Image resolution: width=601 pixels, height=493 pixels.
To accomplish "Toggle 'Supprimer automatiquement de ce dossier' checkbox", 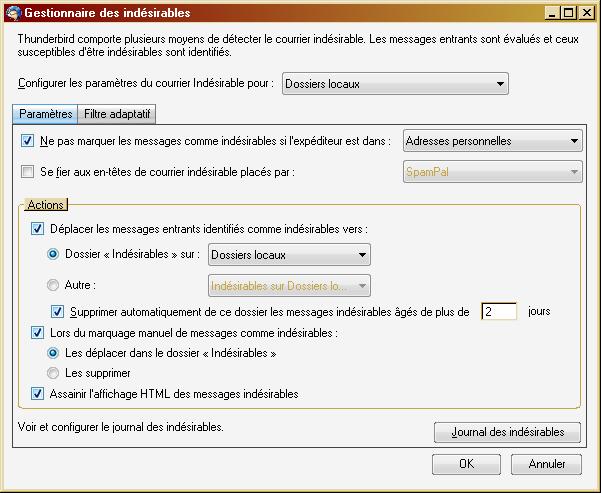I will tap(57, 312).
